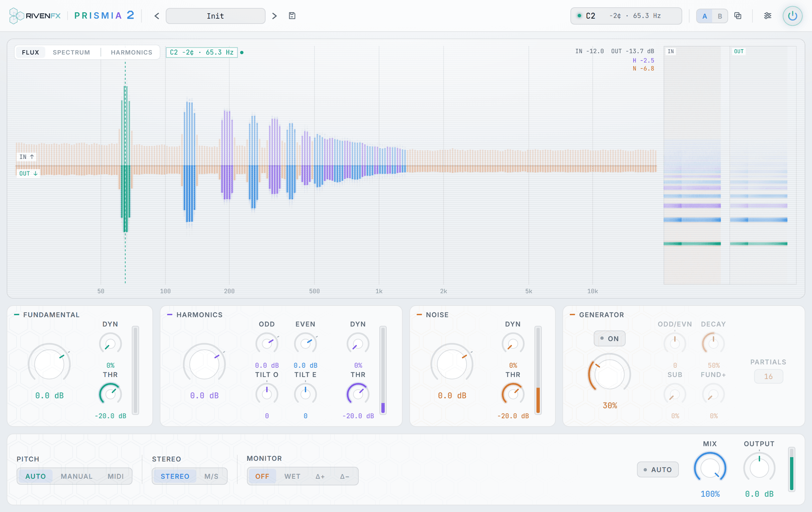
Task: Click the Noise -20.0 dB threshold value
Action: [x=513, y=416]
